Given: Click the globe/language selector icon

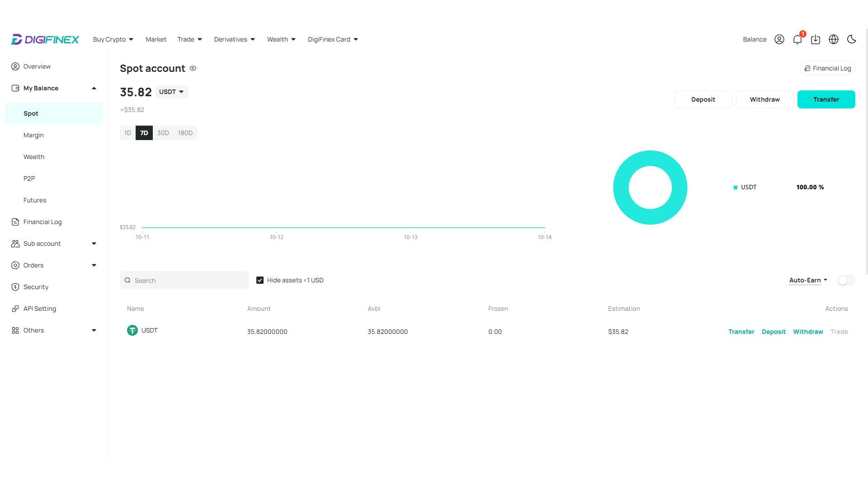Looking at the screenshot, I should pyautogui.click(x=834, y=39).
